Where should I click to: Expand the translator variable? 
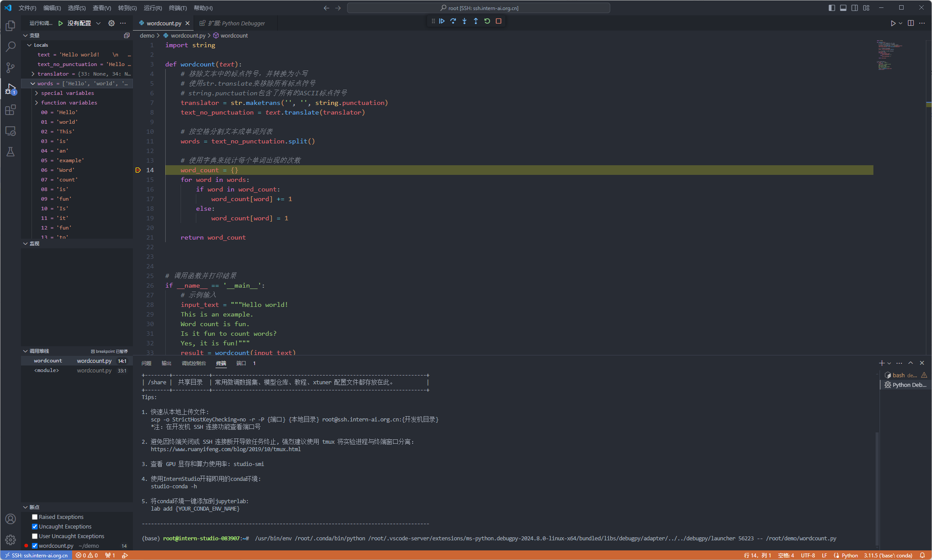33,74
